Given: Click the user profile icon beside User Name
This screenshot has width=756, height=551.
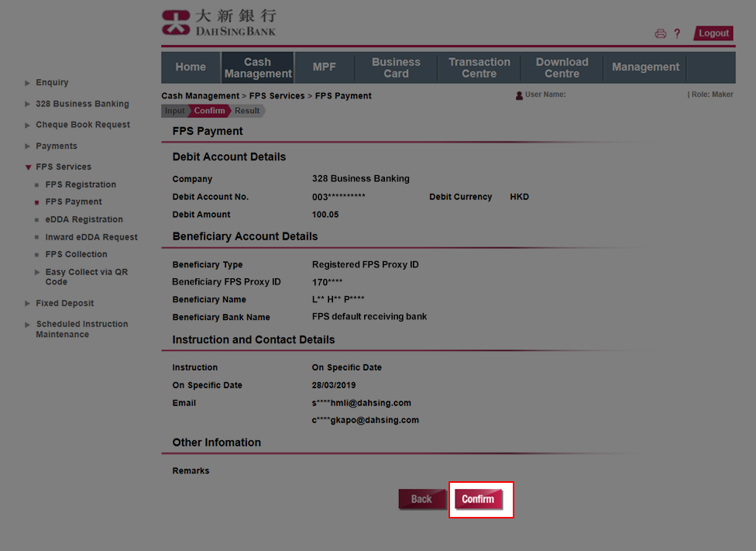Looking at the screenshot, I should pos(519,95).
